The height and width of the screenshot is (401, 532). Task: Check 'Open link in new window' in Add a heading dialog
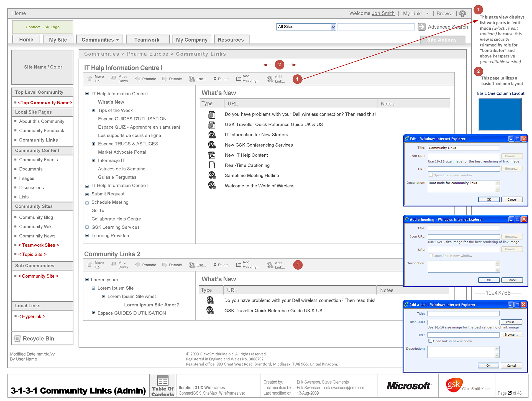point(431,256)
